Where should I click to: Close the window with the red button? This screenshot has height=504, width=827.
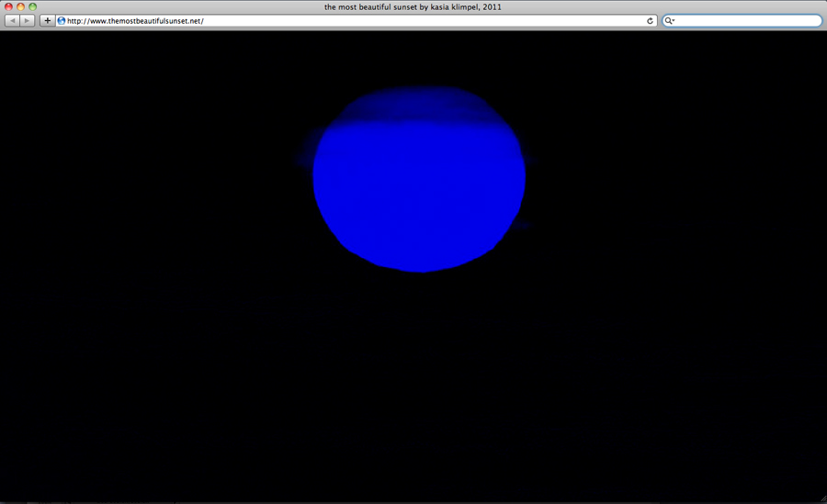tap(8, 6)
